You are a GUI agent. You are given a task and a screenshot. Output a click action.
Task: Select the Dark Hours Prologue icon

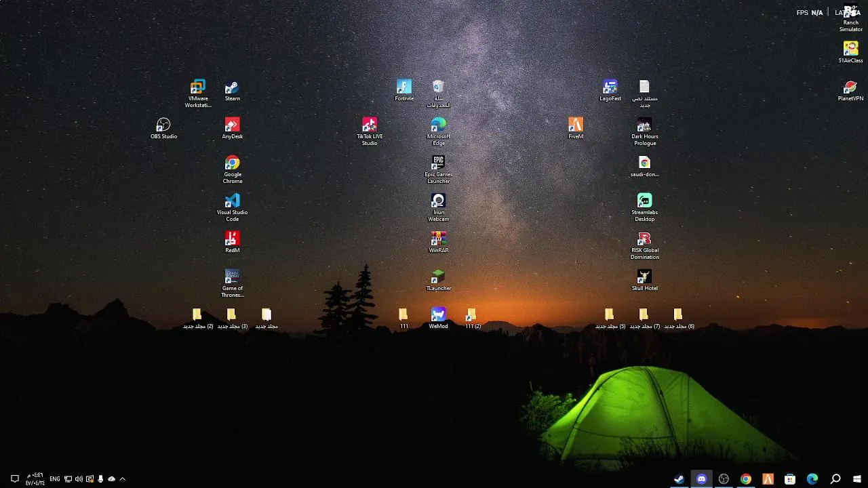(x=644, y=131)
